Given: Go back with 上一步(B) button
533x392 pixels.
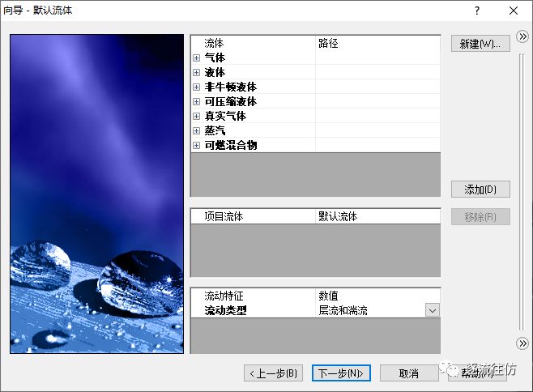Looking at the screenshot, I should click(273, 373).
